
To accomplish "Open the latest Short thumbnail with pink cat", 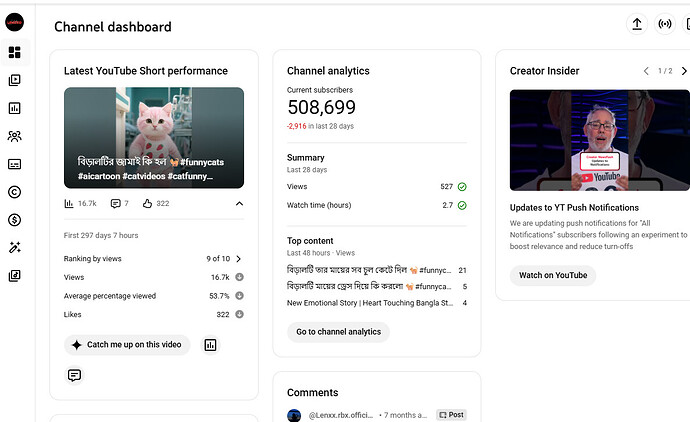I will [x=154, y=138].
